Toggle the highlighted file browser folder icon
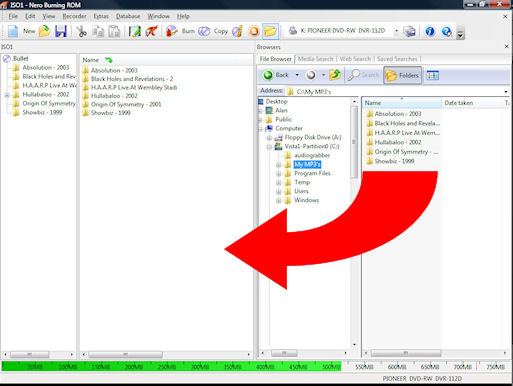The width and height of the screenshot is (513, 386). [270, 31]
